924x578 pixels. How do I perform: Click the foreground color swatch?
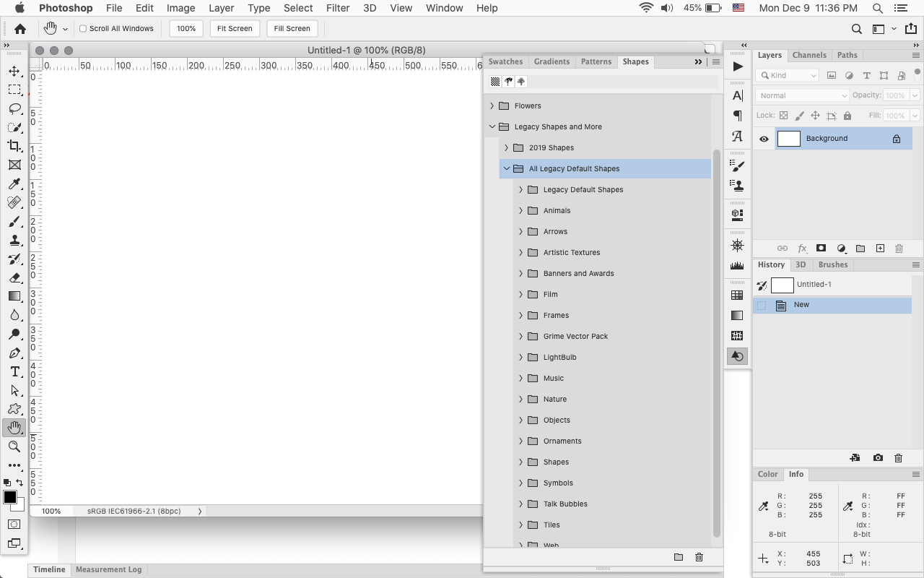[10, 498]
